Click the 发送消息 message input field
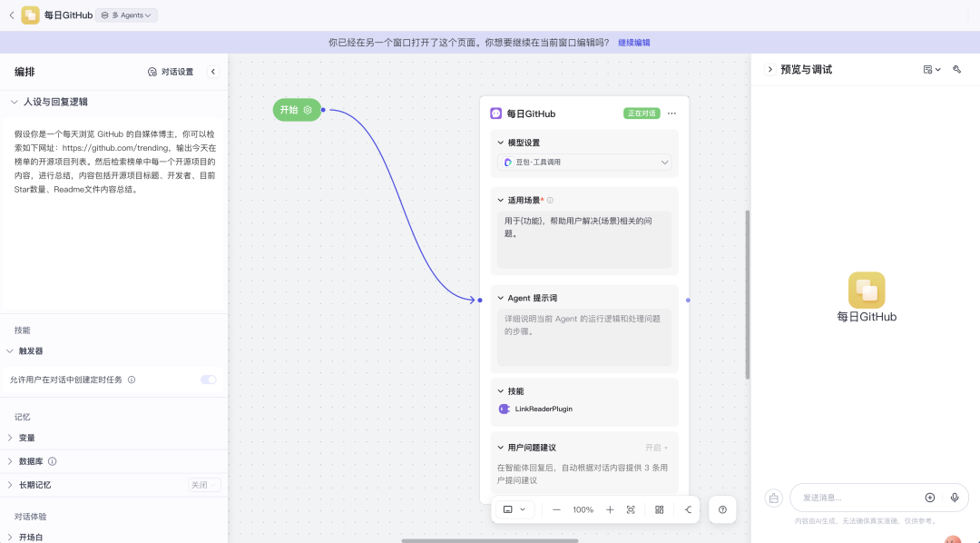 click(x=859, y=498)
